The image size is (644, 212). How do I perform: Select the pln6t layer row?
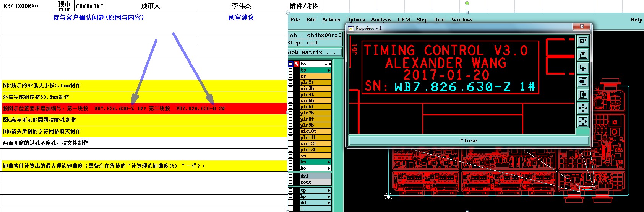315,107
